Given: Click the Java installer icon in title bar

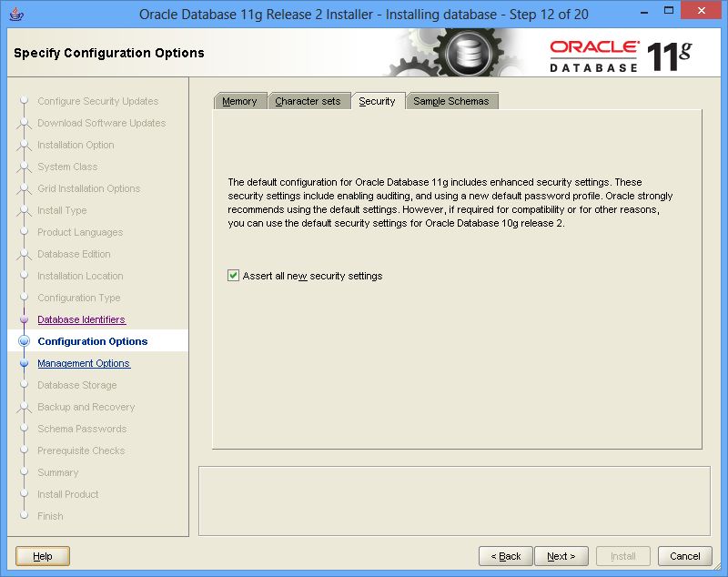Looking at the screenshot, I should coord(16,14).
